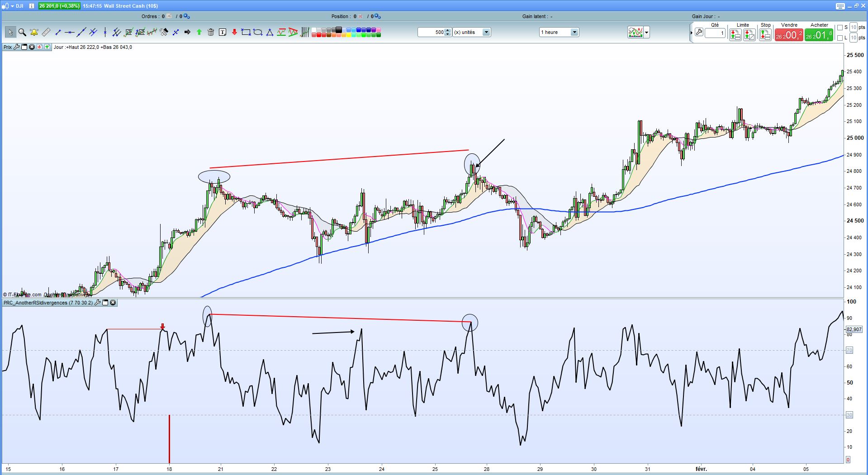
Task: Insert a red down arrow marker
Action: coord(234,32)
